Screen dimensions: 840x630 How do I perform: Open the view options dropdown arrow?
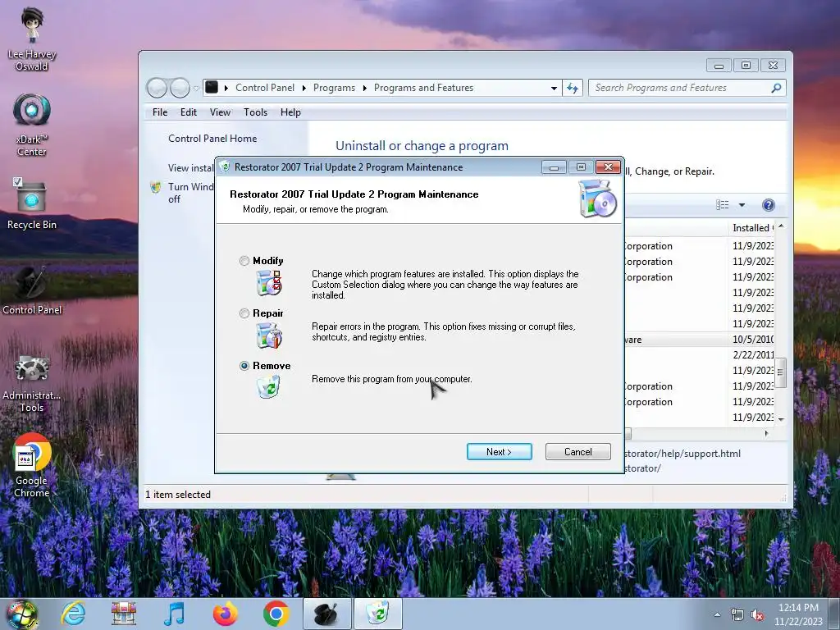tap(742, 204)
